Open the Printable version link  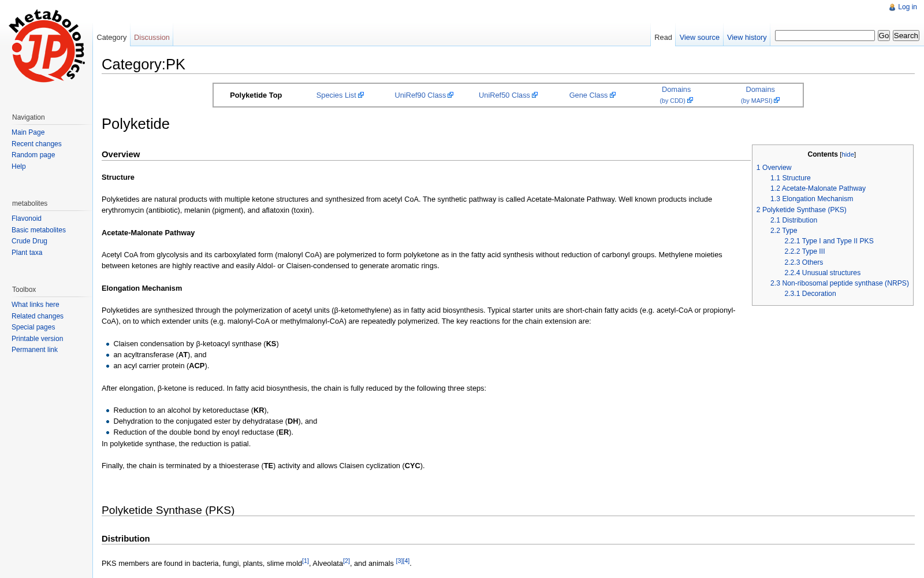pos(38,339)
